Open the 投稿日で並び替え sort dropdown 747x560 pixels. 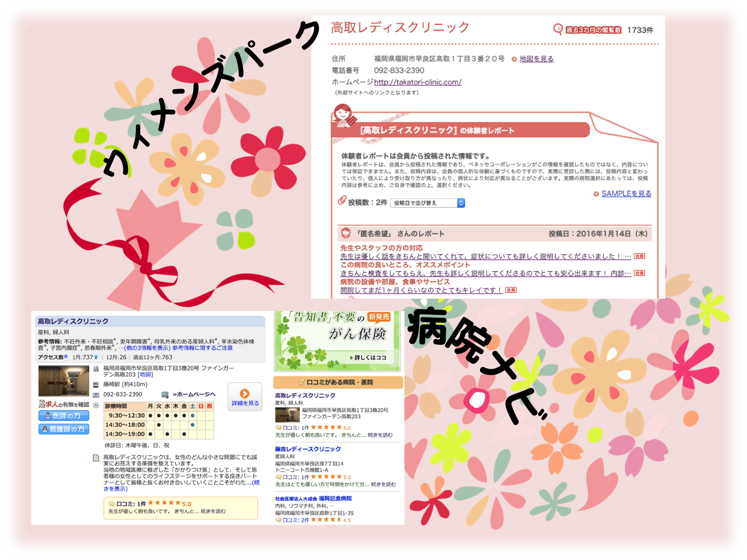(x=427, y=203)
